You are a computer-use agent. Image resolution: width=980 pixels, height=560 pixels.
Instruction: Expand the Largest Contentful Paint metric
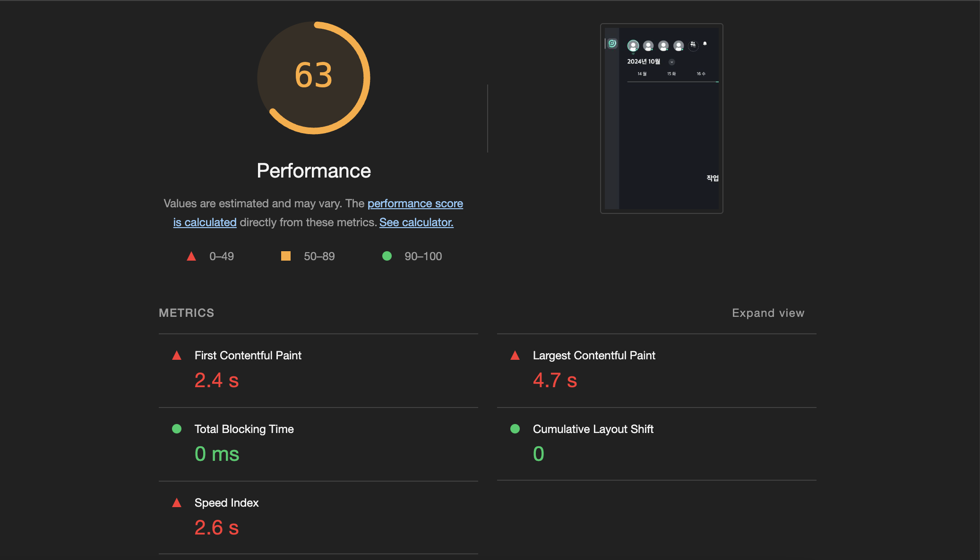click(593, 356)
